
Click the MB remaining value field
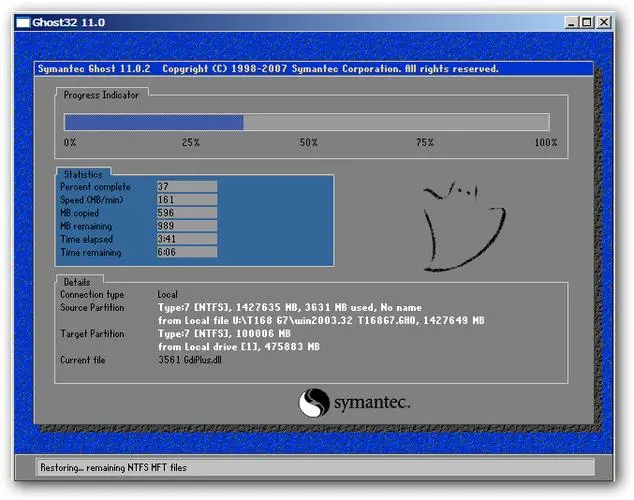(187, 226)
